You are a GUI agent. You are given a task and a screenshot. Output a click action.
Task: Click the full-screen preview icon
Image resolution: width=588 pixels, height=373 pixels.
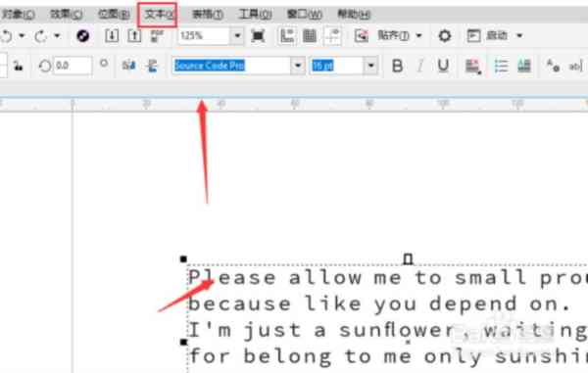[258, 36]
